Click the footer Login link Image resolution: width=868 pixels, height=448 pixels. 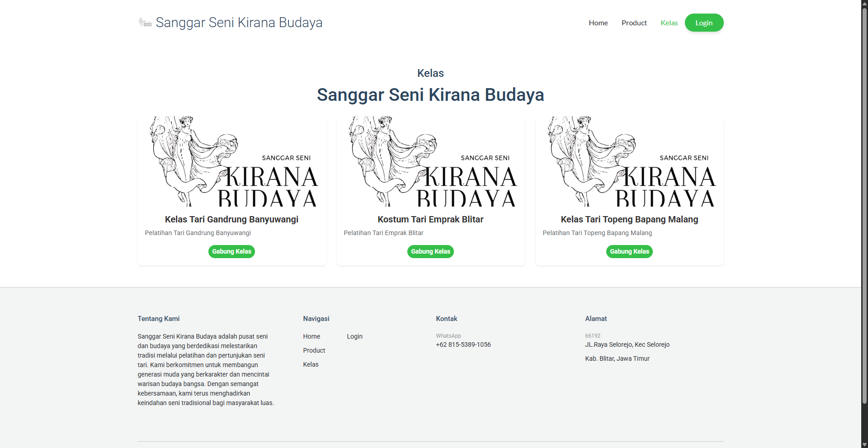[x=354, y=336]
